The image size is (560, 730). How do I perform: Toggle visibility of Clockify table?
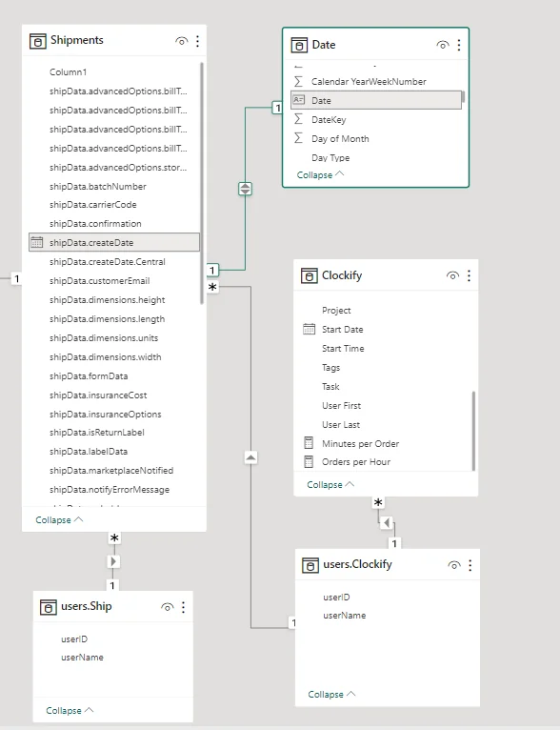[452, 275]
